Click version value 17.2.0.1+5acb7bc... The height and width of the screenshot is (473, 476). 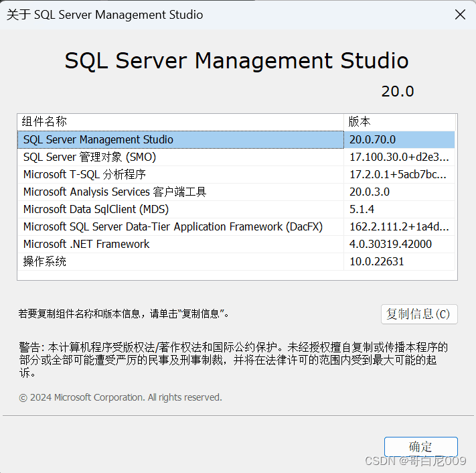398,174
